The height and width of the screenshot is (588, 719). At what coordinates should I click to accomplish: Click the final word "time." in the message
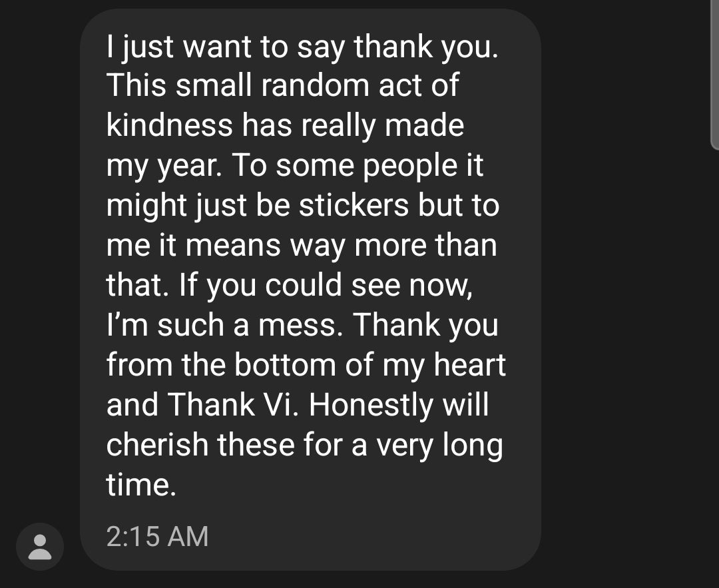(x=141, y=485)
